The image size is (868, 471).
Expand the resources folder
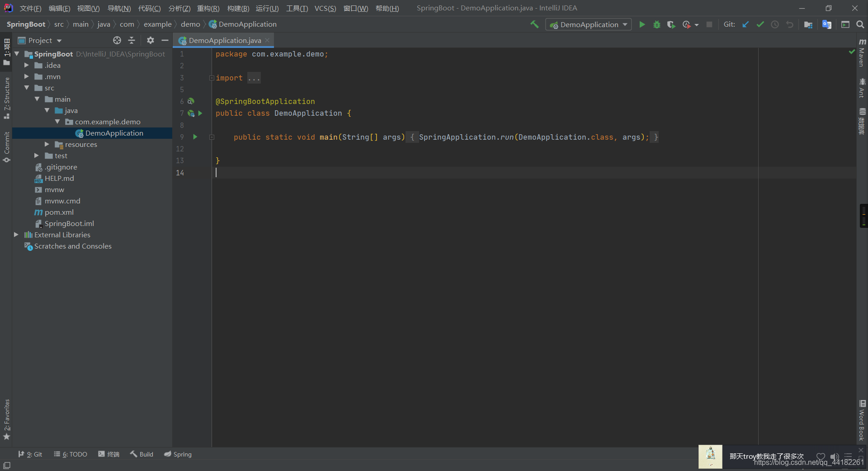(47, 144)
